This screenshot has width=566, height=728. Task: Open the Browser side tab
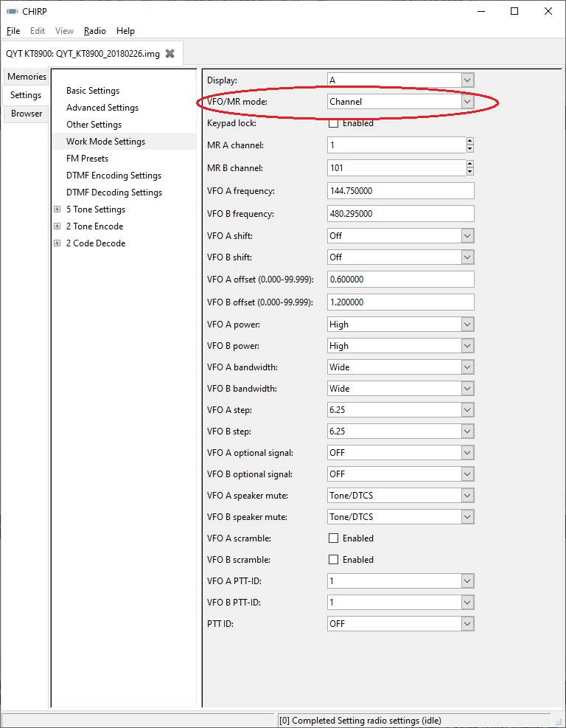click(x=27, y=114)
